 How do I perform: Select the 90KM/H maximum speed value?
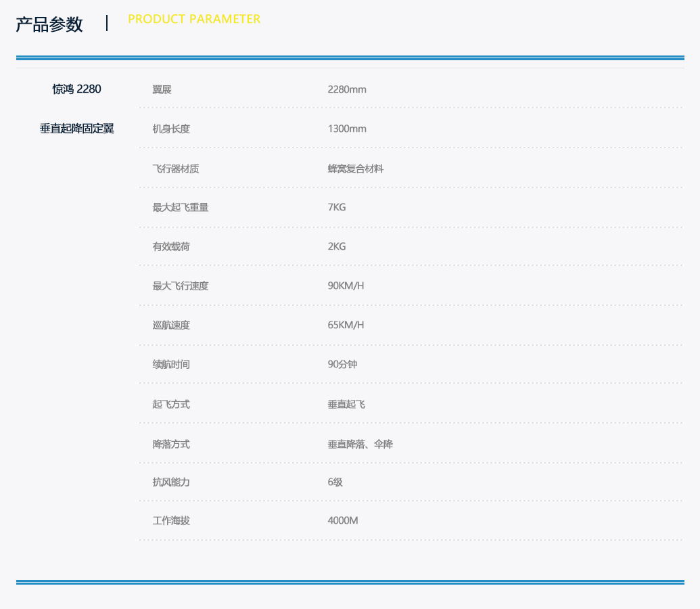(x=346, y=286)
